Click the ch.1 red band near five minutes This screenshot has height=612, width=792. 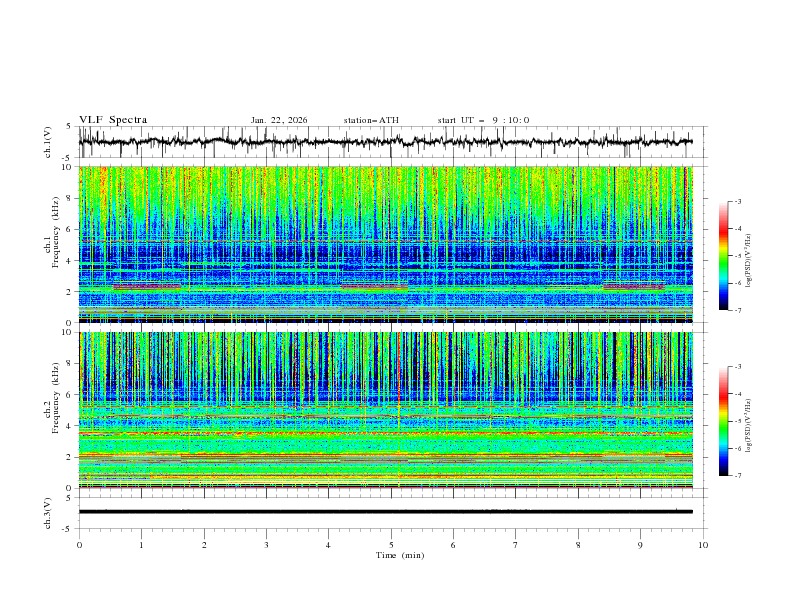374,287
